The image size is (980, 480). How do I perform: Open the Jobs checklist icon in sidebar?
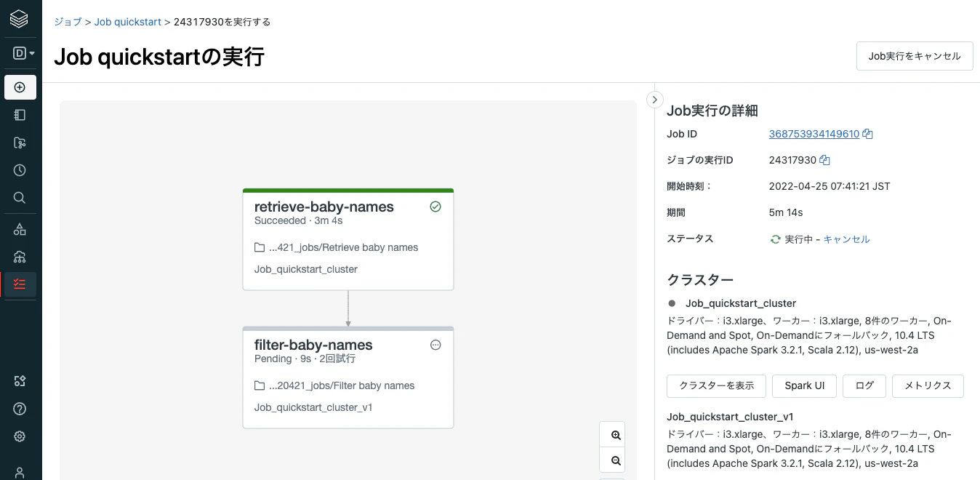(20, 284)
